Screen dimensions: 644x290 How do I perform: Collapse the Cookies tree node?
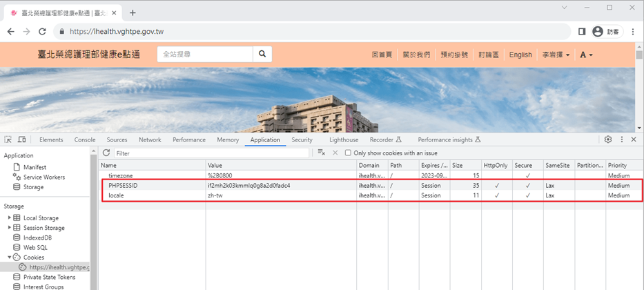coord(10,257)
